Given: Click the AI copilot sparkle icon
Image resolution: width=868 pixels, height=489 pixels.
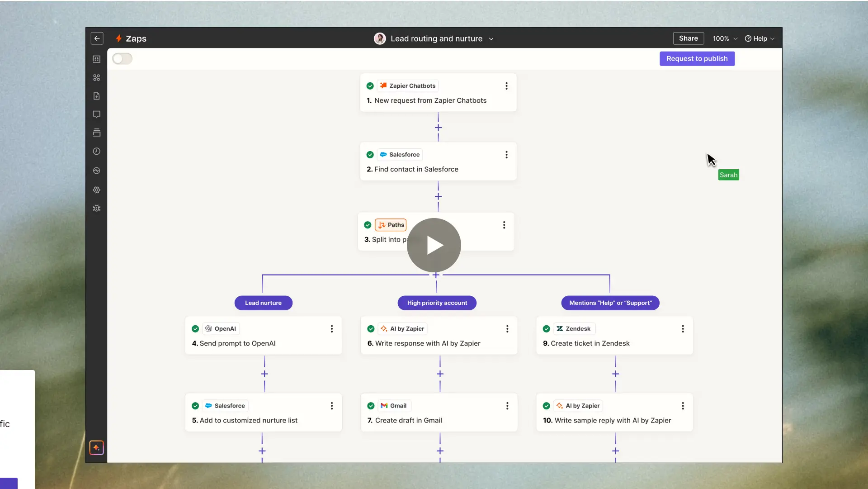Looking at the screenshot, I should [96, 447].
